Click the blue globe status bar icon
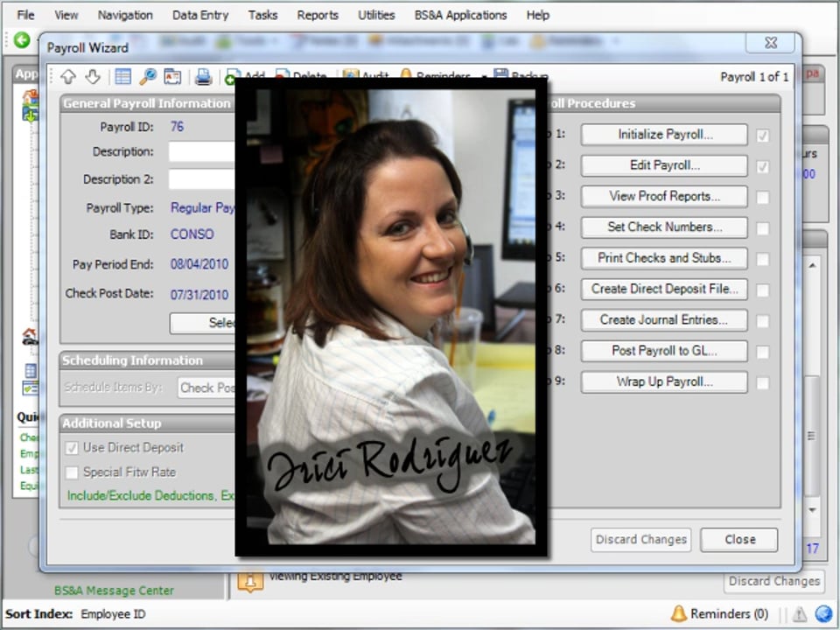 tap(823, 614)
